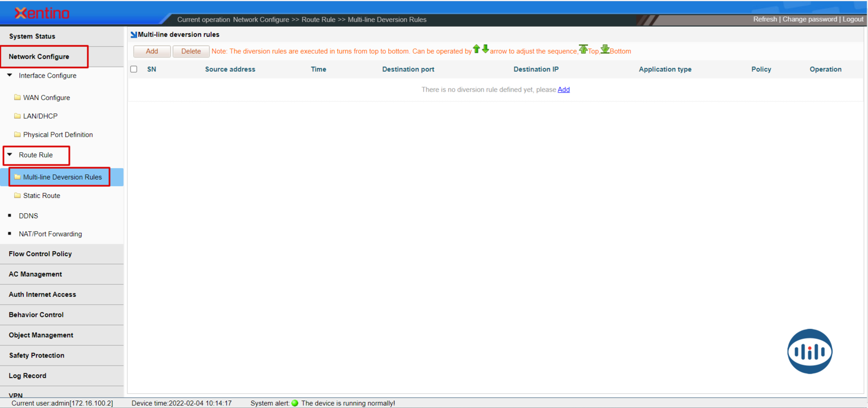
Task: Click the move-to-Bottom arrow icon
Action: tap(605, 49)
